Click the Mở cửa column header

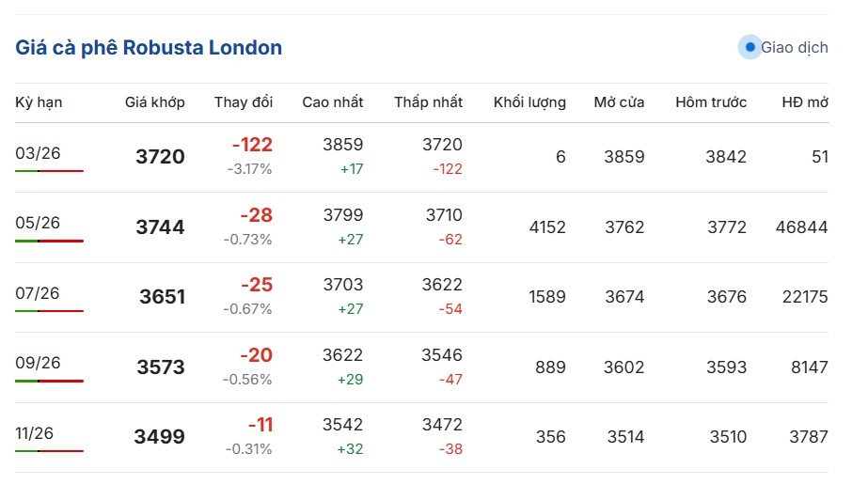[619, 102]
